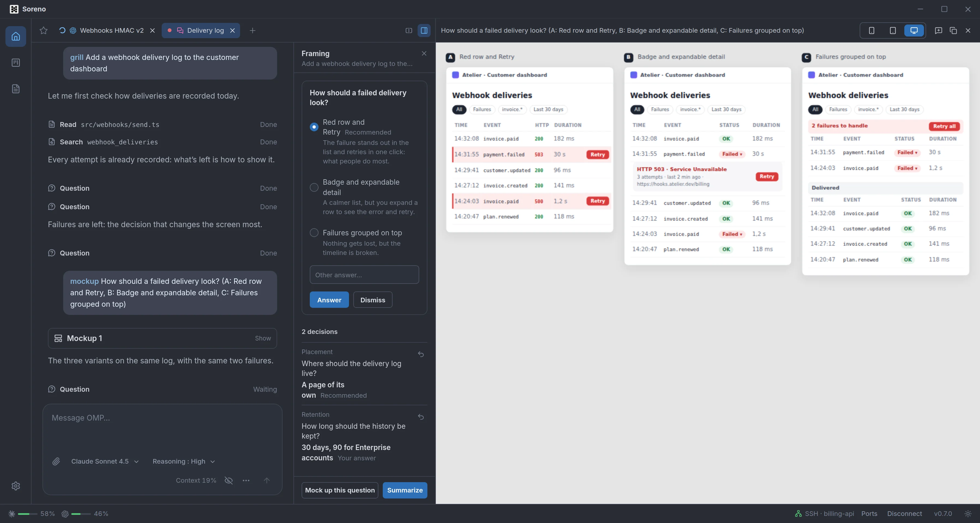Toggle the split view layout icon
The image size is (980, 523).
[x=409, y=31]
